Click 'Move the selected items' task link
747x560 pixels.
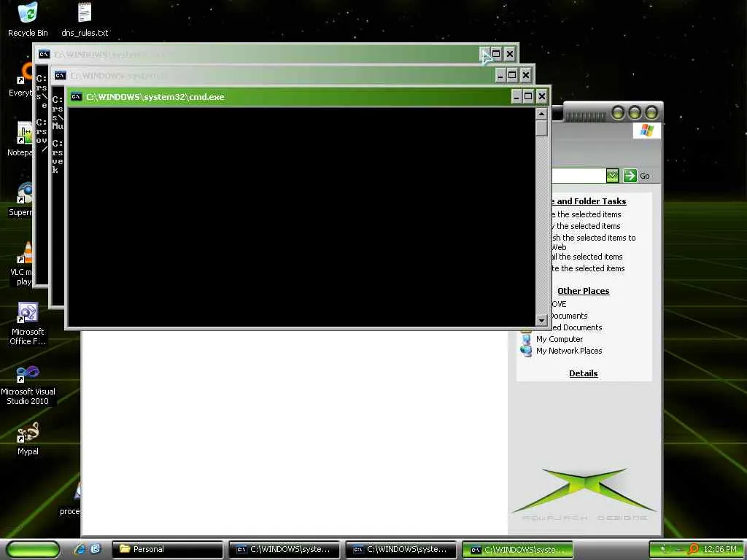(x=586, y=214)
